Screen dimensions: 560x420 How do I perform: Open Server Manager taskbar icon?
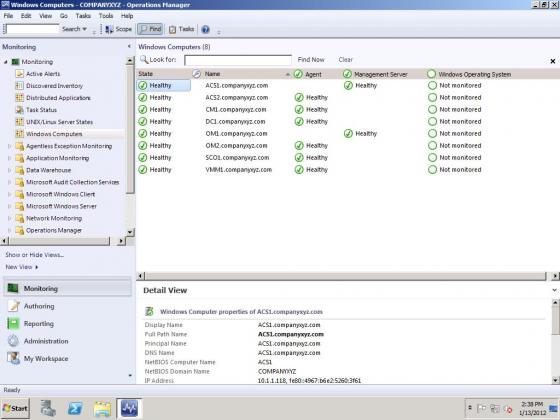tap(48, 408)
